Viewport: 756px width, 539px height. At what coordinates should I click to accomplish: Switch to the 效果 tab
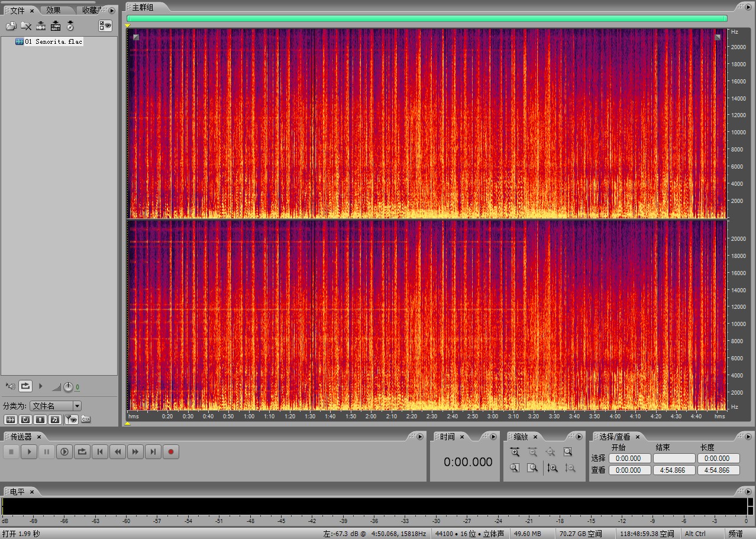(x=54, y=10)
